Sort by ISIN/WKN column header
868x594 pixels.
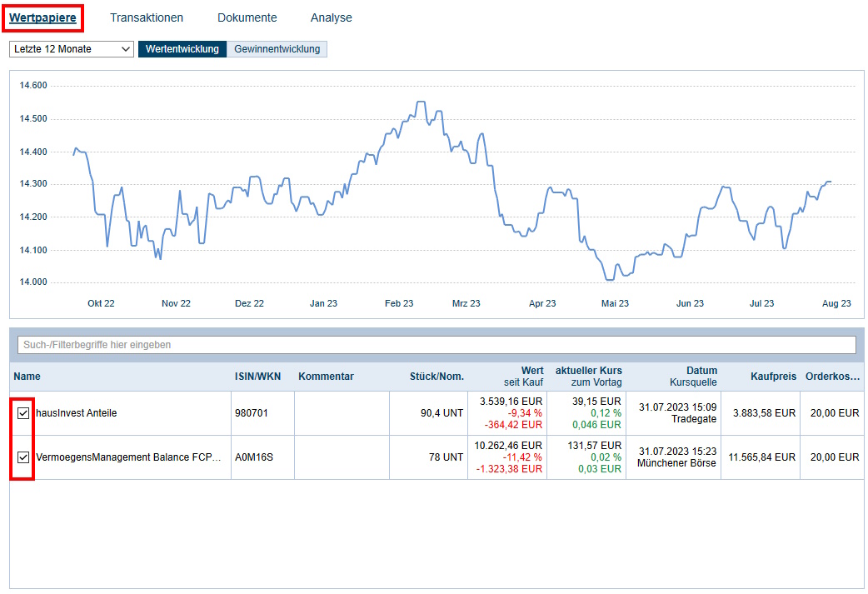pos(257,377)
